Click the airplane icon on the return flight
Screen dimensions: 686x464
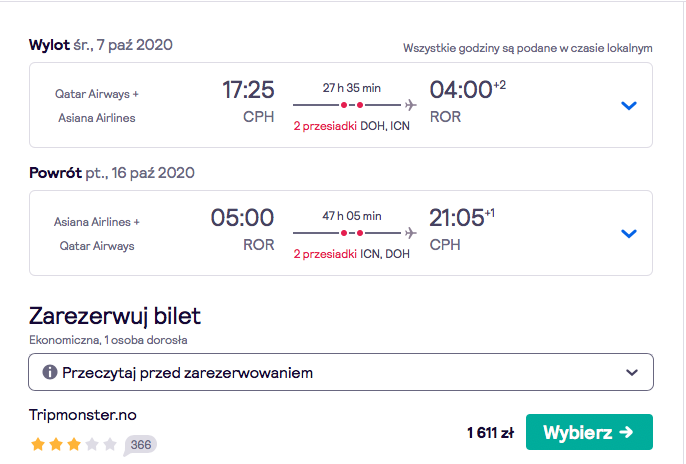(x=410, y=233)
